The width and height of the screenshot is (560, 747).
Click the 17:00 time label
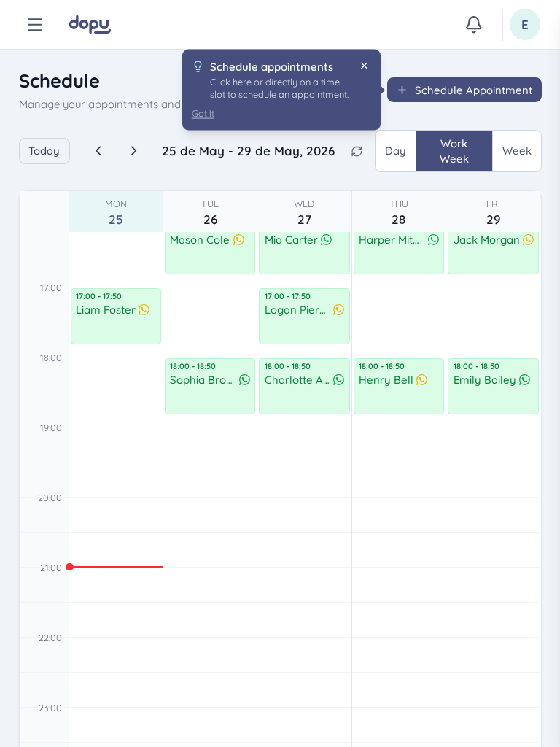coord(50,287)
